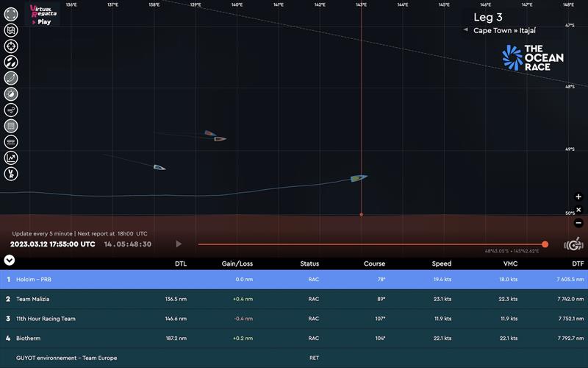The width and height of the screenshot is (588, 368).
Task: Click Team Malizia speed value 23.1 kts
Action: click(442, 299)
